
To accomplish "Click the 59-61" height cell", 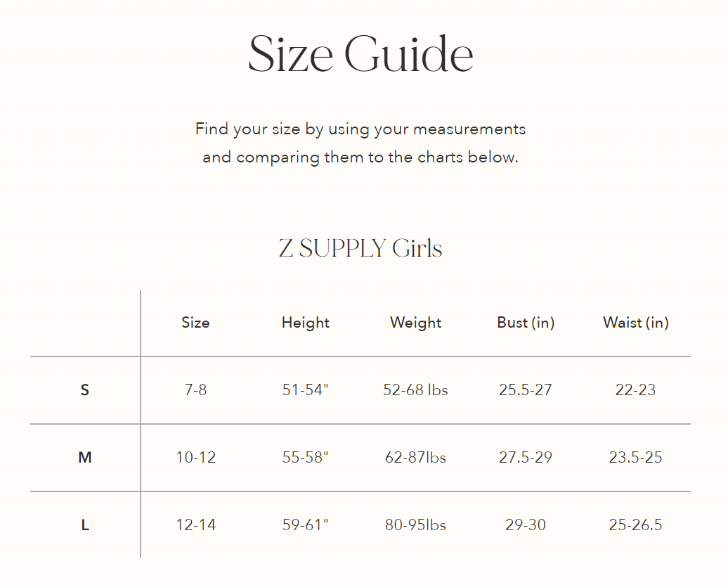I will point(306,525).
